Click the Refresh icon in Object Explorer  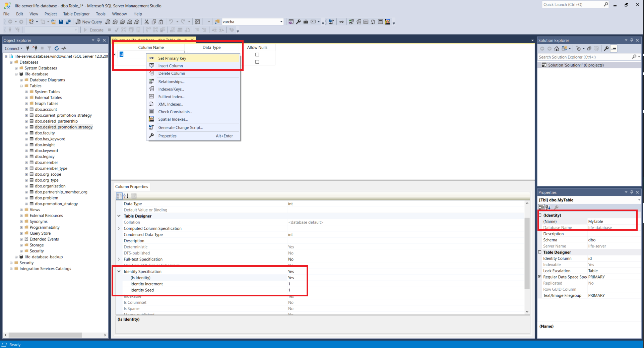57,48
